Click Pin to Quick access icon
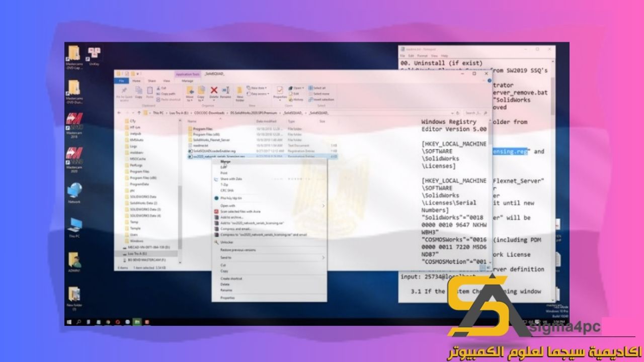Image resolution: width=644 pixels, height=362 pixels. 123,93
